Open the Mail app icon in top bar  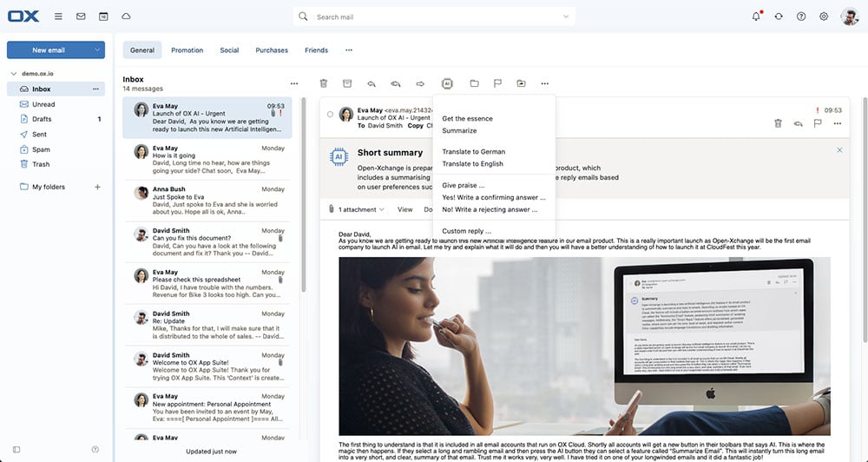pos(81,16)
